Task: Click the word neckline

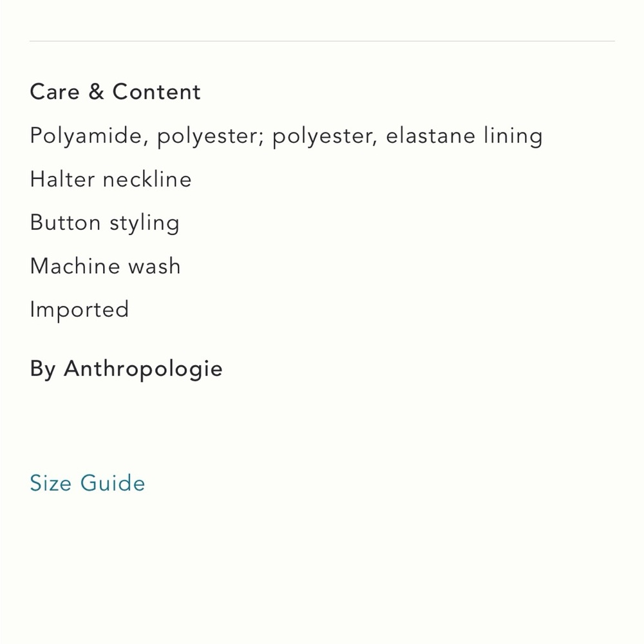Action: click(x=147, y=179)
